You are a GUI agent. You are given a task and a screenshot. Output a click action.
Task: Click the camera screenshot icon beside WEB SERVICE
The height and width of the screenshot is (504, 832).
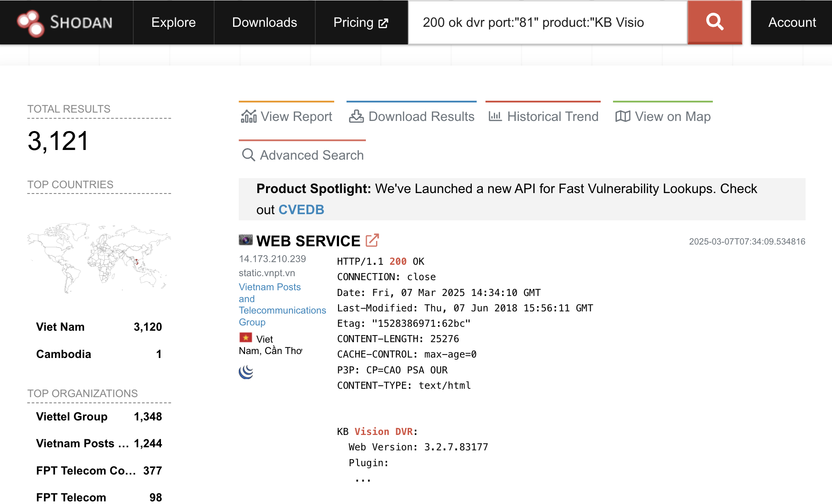click(246, 240)
